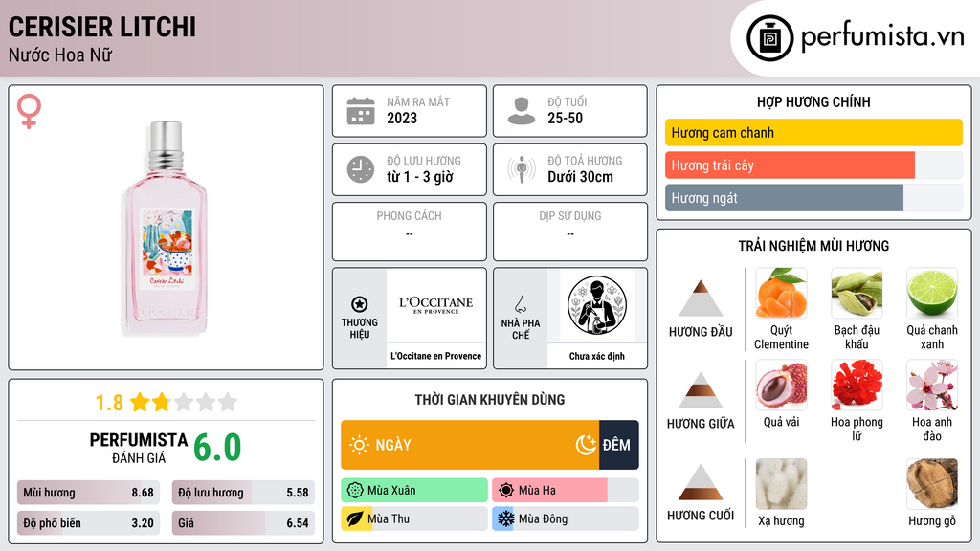Open the L'Occitane en Provence brand name link

[436, 356]
